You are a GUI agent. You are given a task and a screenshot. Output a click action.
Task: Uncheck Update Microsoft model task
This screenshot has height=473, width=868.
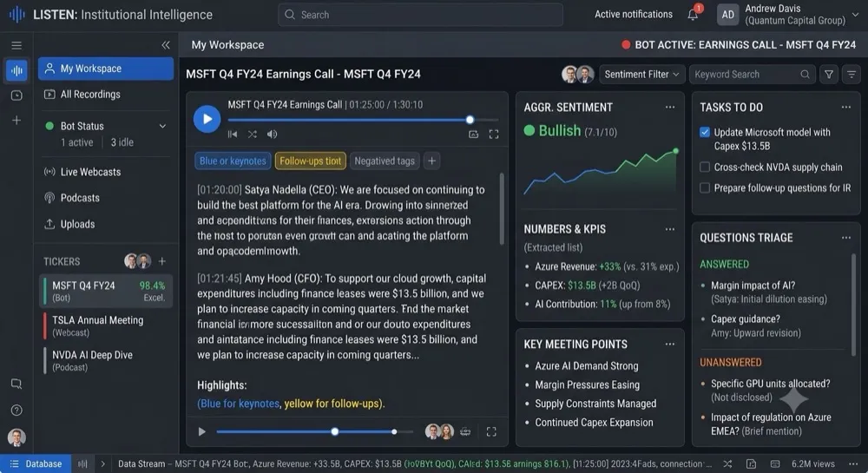(x=705, y=132)
